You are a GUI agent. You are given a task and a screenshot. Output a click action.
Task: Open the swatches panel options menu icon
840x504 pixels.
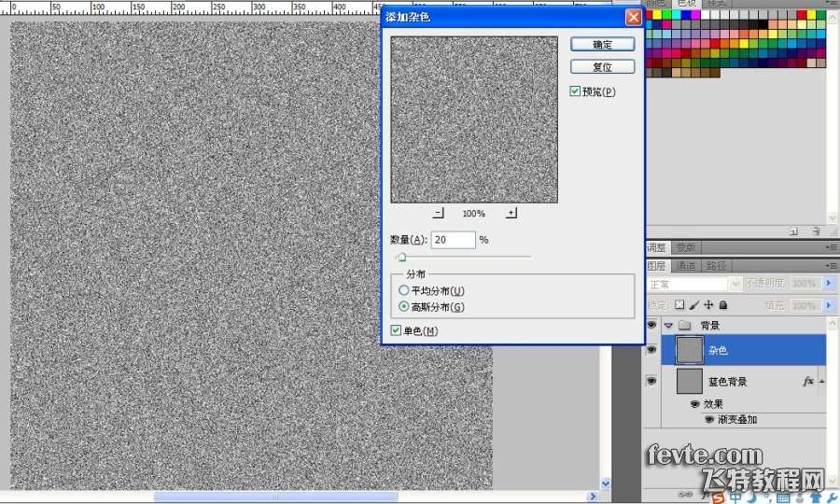pos(832,4)
